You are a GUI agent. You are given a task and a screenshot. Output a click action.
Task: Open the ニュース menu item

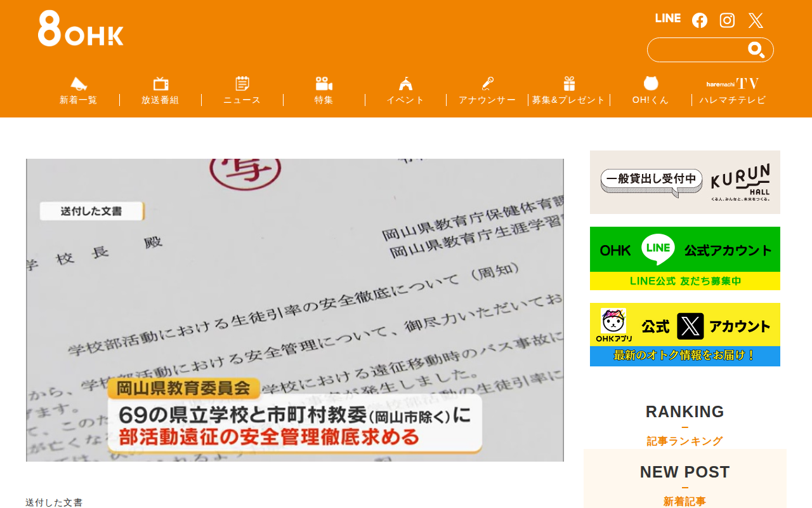(242, 100)
